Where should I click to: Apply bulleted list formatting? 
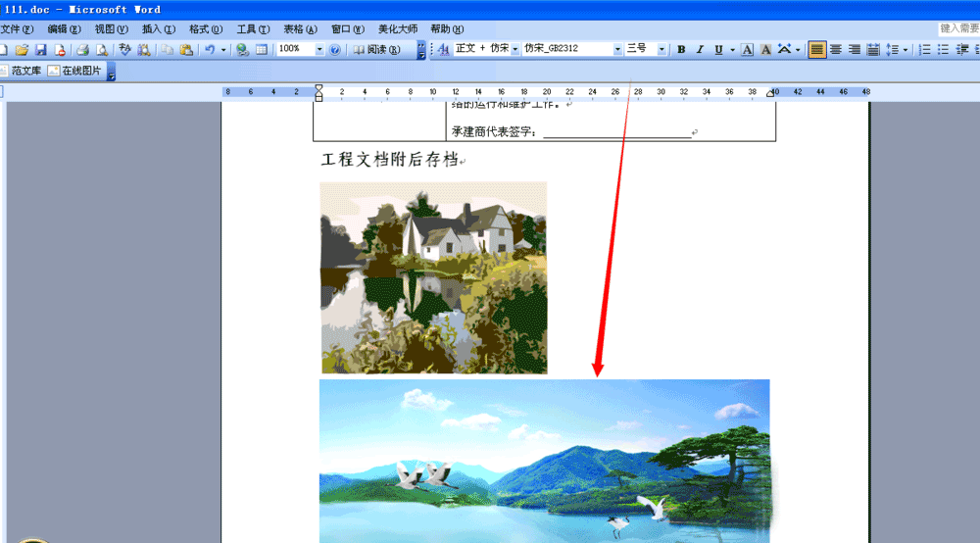[944, 49]
